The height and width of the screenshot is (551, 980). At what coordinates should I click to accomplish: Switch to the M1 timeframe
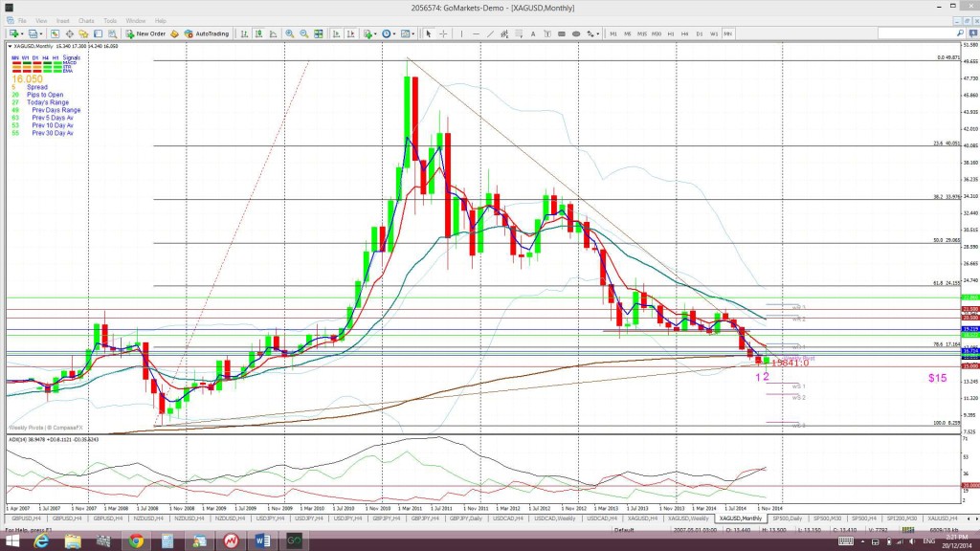pyautogui.click(x=613, y=33)
